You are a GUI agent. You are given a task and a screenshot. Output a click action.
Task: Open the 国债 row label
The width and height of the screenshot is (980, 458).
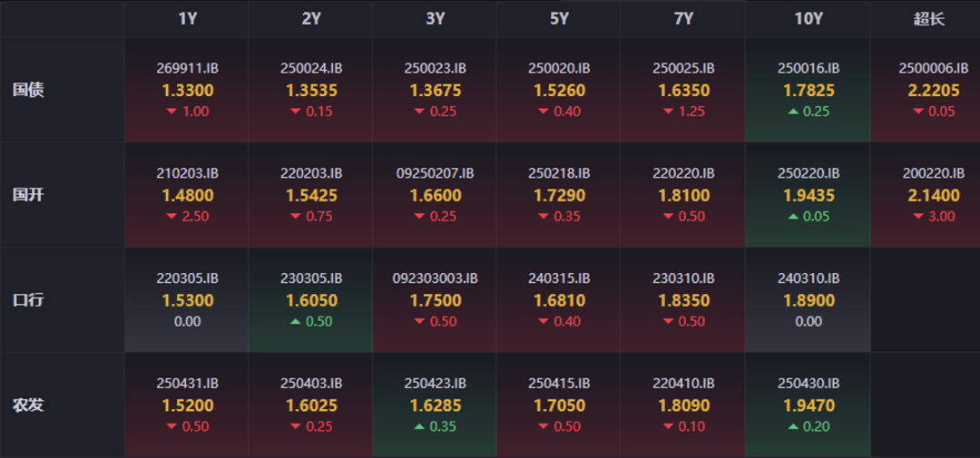pyautogui.click(x=28, y=90)
